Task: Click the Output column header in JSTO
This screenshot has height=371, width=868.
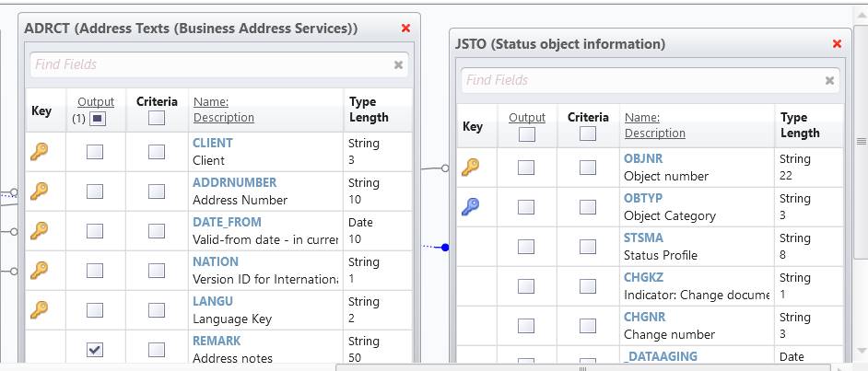Action: [x=526, y=117]
